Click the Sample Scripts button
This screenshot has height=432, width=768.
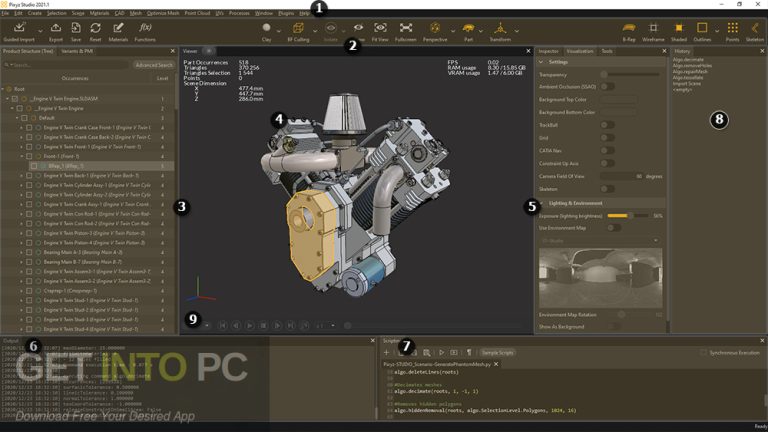(497, 353)
